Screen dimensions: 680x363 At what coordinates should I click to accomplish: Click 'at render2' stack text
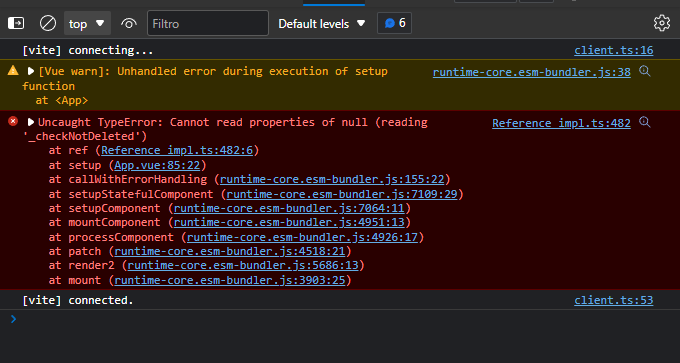click(x=82, y=265)
